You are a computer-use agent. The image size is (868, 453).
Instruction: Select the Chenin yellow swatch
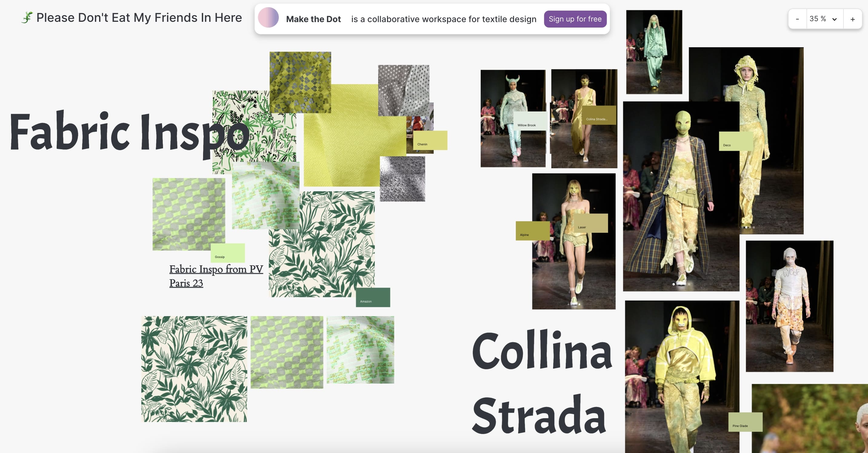[430, 140]
